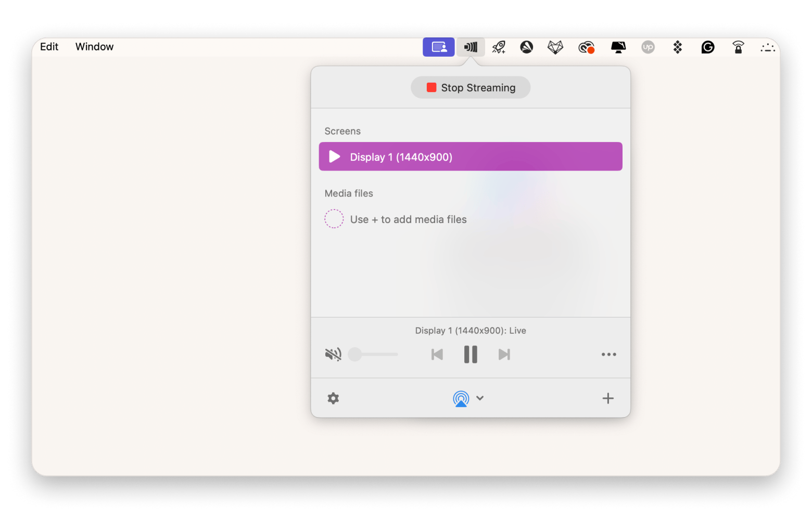
Task: Open the Grammarly menu bar icon
Action: coord(707,47)
